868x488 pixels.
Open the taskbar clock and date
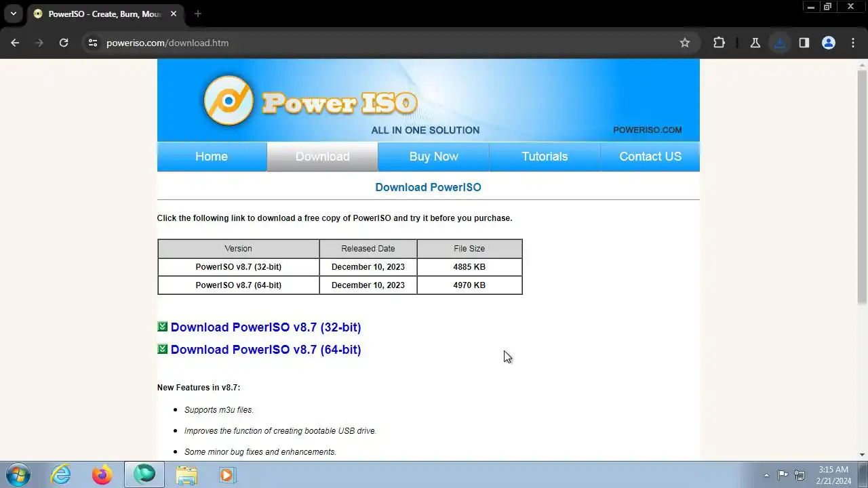click(833, 475)
